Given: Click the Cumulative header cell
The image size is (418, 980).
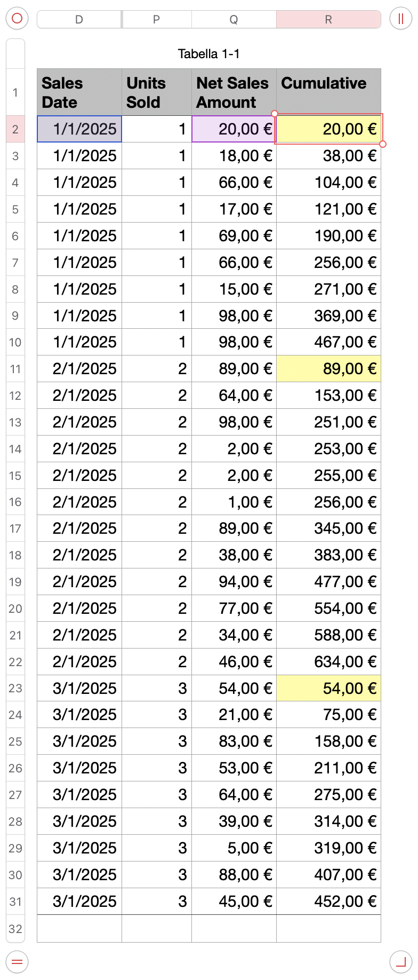Looking at the screenshot, I should tap(328, 92).
